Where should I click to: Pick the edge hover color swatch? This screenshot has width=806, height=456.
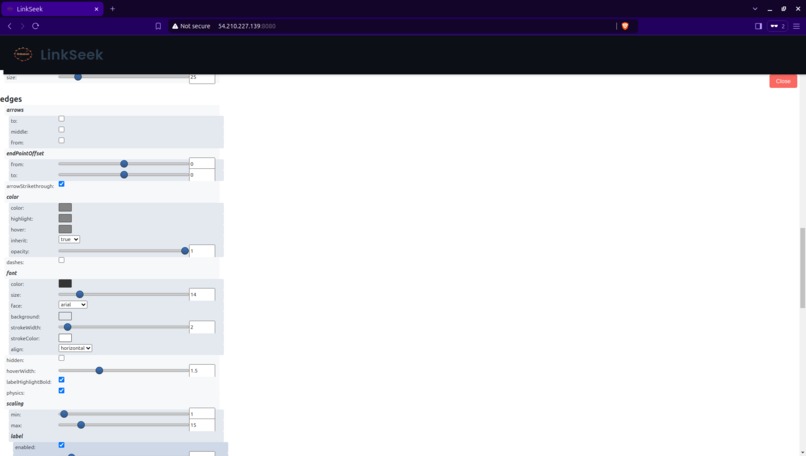[x=65, y=229]
